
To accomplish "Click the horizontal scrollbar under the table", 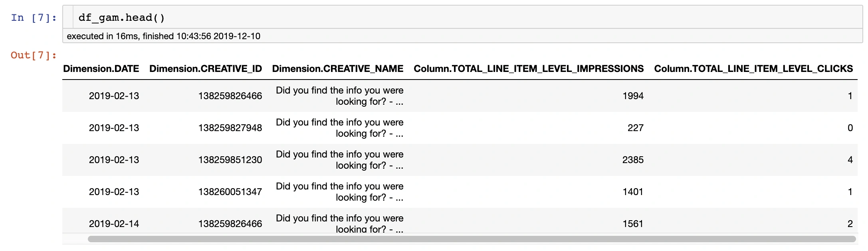I will [x=471, y=239].
